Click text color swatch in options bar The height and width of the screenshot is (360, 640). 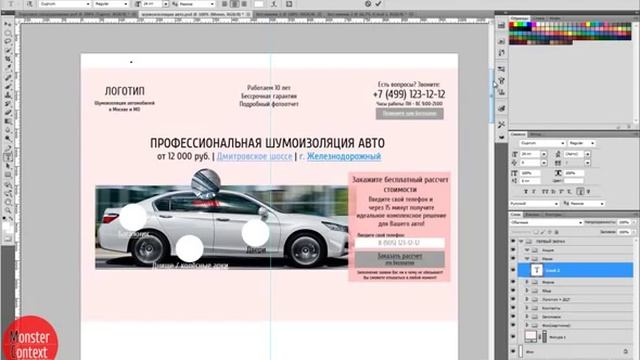[259, 4]
